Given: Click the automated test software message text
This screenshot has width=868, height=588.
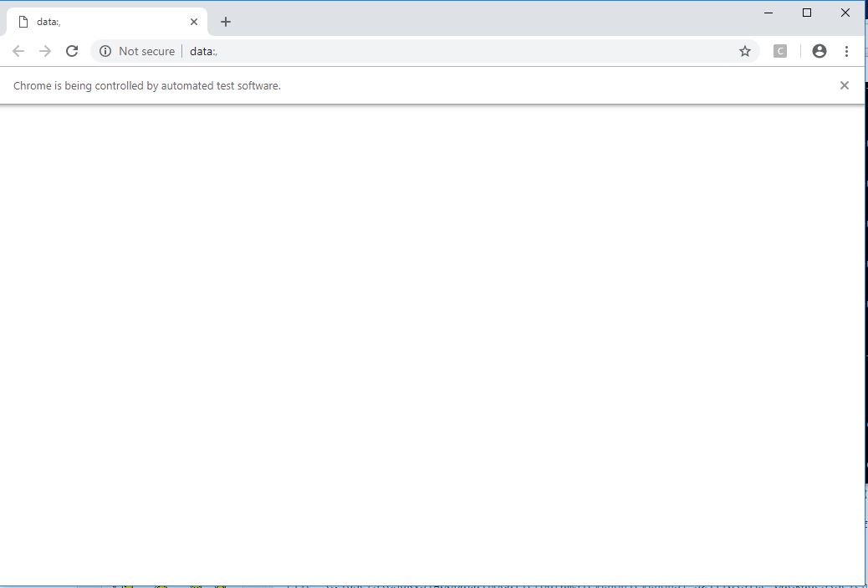Looking at the screenshot, I should (x=147, y=85).
